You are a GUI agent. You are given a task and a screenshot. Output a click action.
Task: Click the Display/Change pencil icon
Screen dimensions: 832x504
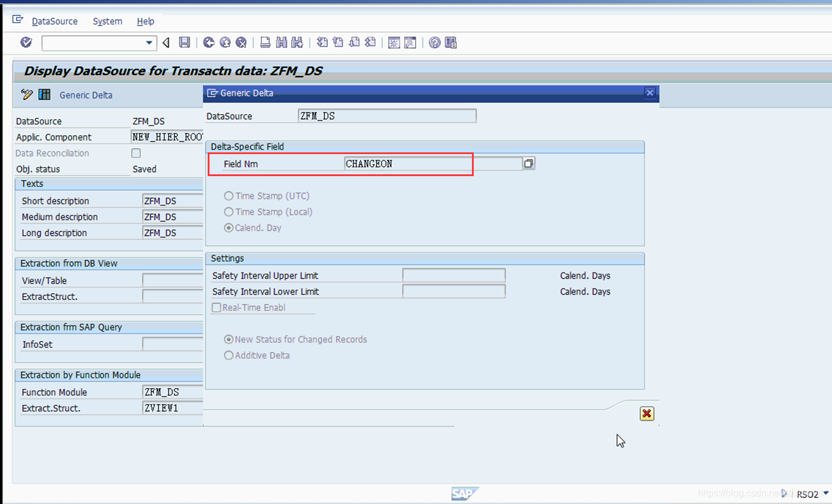click(x=27, y=95)
